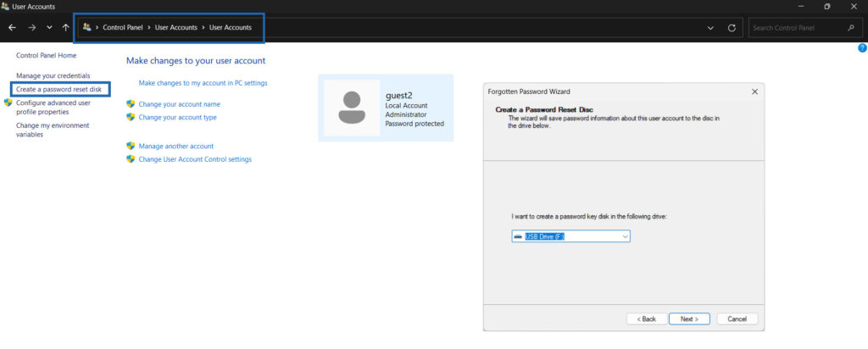This screenshot has width=868, height=349.
Task: Click the blue help question mark icon
Action: pyautogui.click(x=862, y=48)
